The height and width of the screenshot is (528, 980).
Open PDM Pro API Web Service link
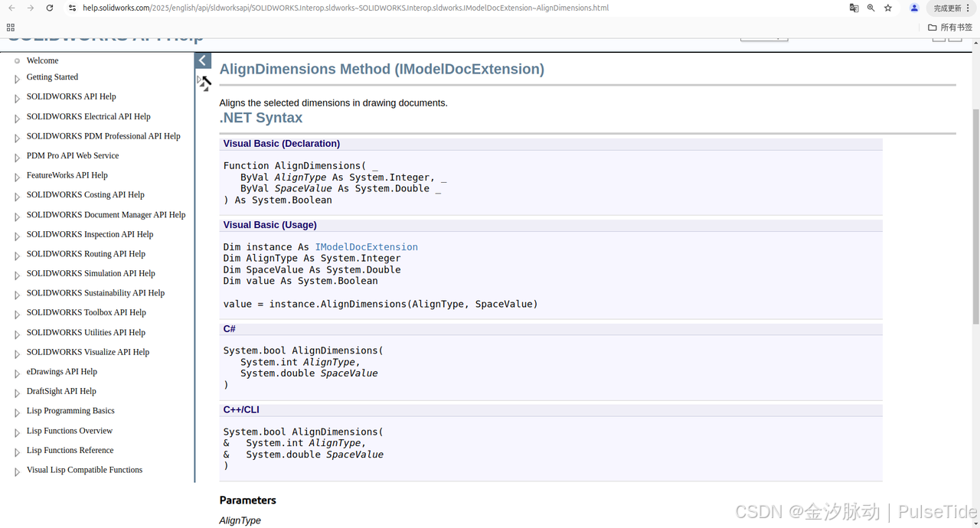coord(73,155)
